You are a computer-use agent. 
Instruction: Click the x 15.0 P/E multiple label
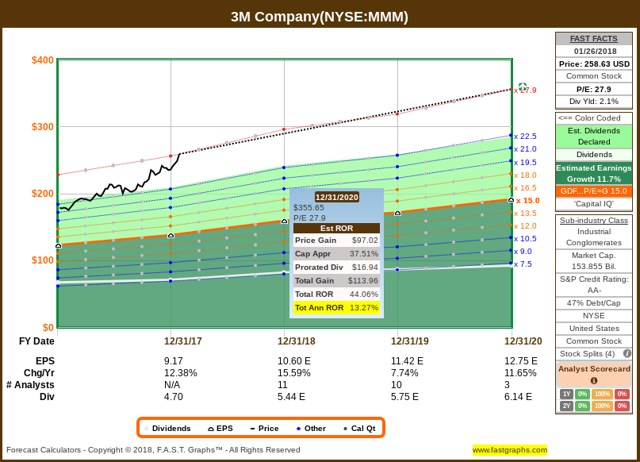[528, 200]
